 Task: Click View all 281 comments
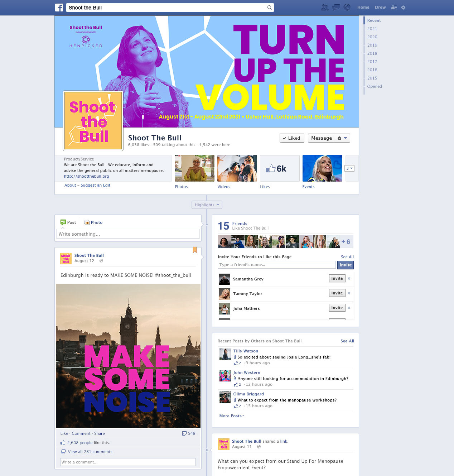point(90,452)
